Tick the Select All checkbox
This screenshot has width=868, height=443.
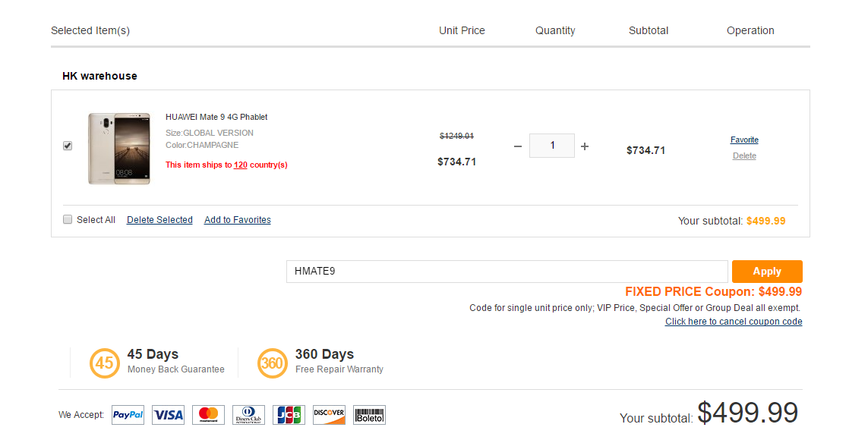click(68, 220)
